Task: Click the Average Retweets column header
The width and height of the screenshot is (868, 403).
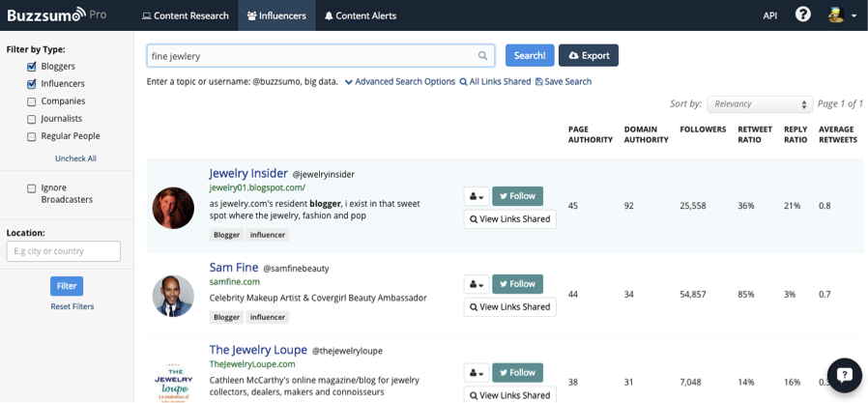Action: (838, 134)
